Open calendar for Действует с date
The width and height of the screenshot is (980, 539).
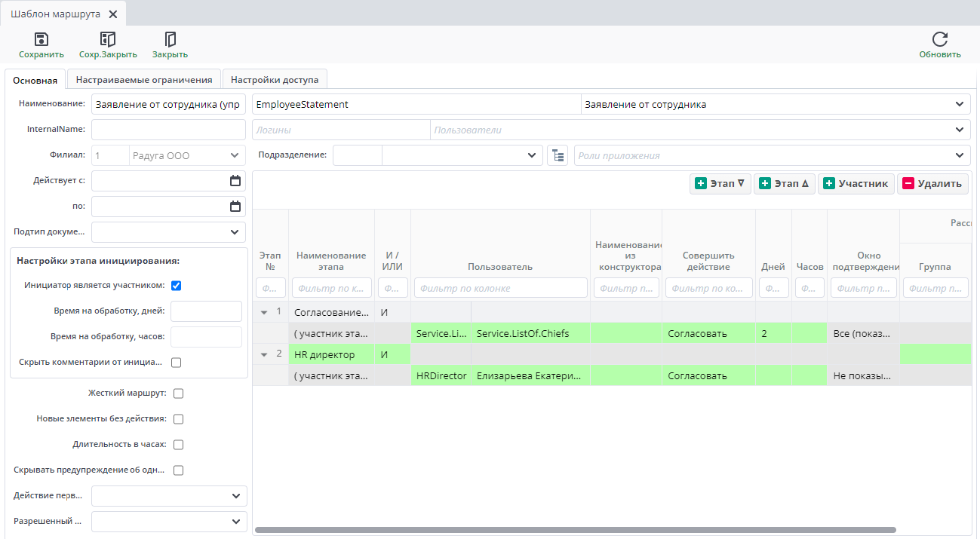235,181
